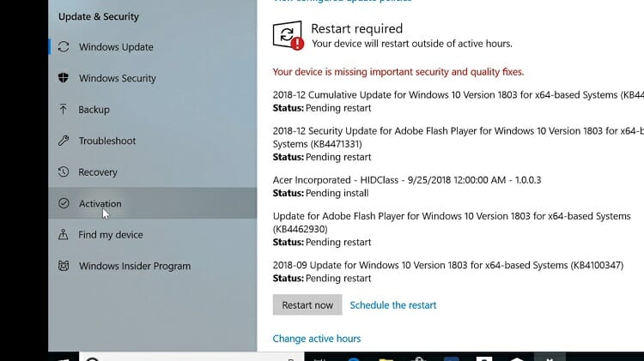Image resolution: width=644 pixels, height=361 pixels.
Task: Click the Troubleshoot wrench icon
Action: (x=64, y=141)
